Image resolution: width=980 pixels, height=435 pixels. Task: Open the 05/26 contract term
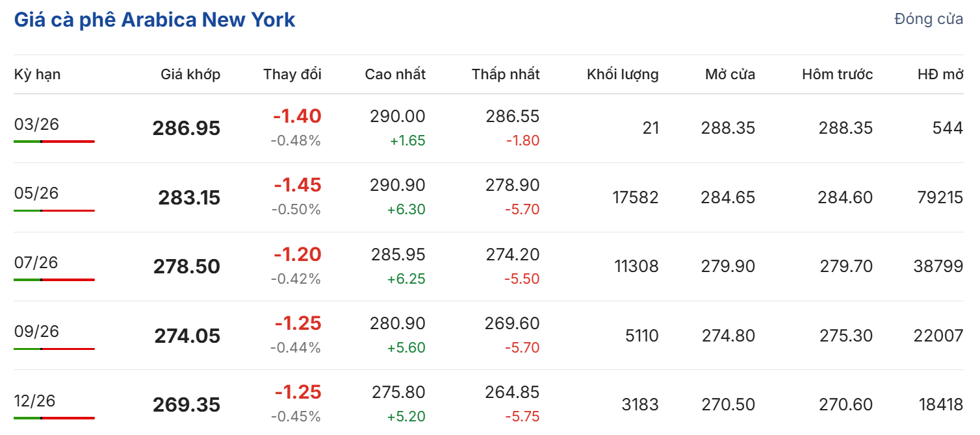[x=36, y=193]
